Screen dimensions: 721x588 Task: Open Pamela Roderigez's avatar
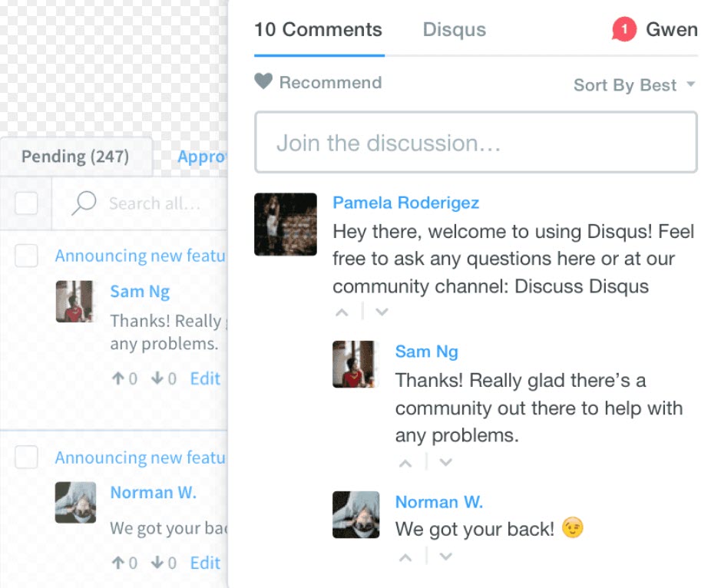(286, 224)
